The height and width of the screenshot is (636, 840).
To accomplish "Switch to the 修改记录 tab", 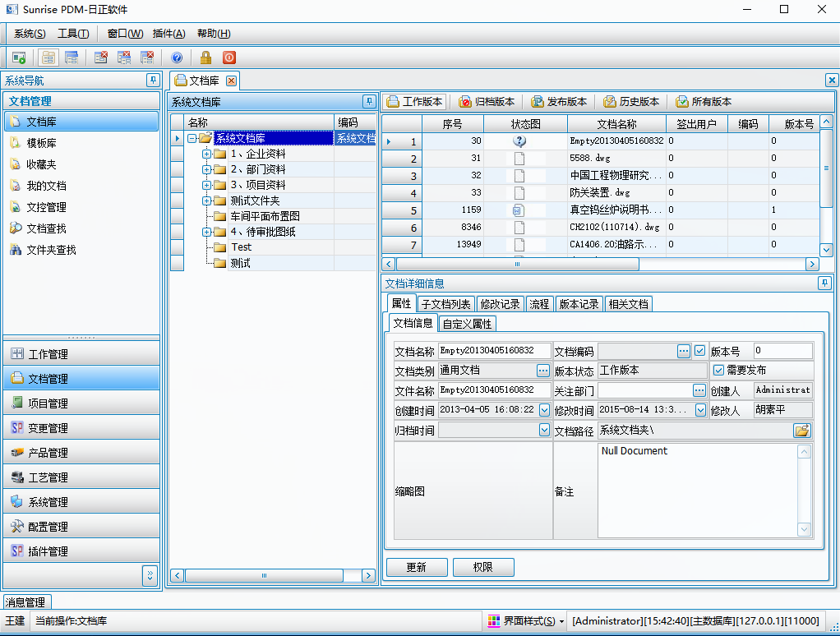I will 500,304.
